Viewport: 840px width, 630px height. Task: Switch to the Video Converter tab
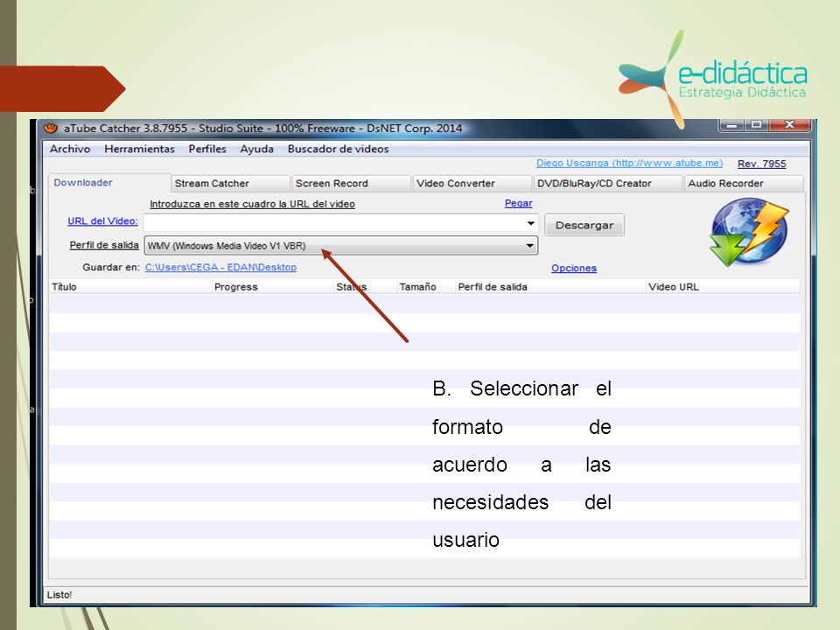click(472, 183)
